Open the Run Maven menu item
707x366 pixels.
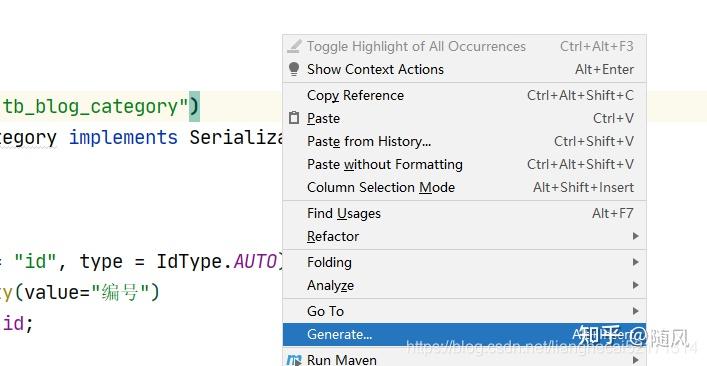pyautogui.click(x=464, y=359)
